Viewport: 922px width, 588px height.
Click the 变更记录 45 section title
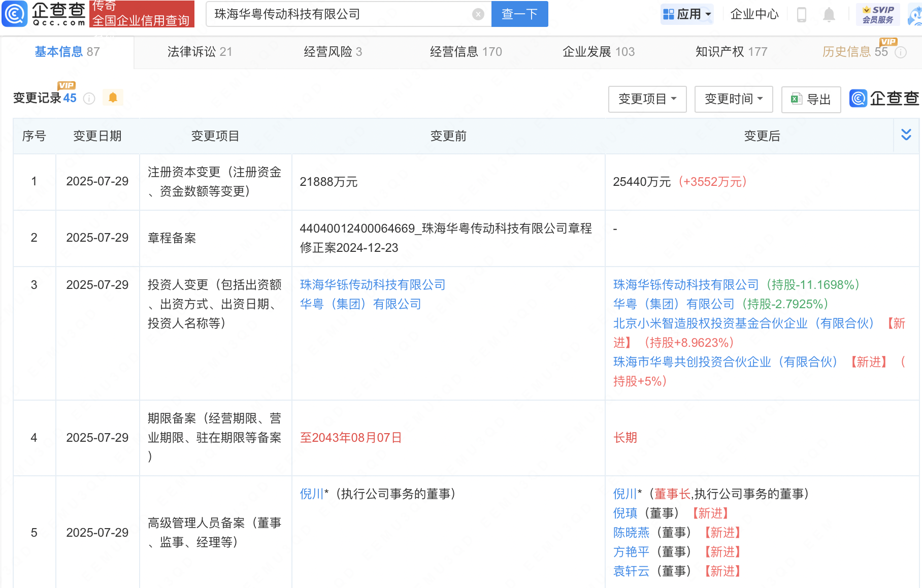point(45,98)
